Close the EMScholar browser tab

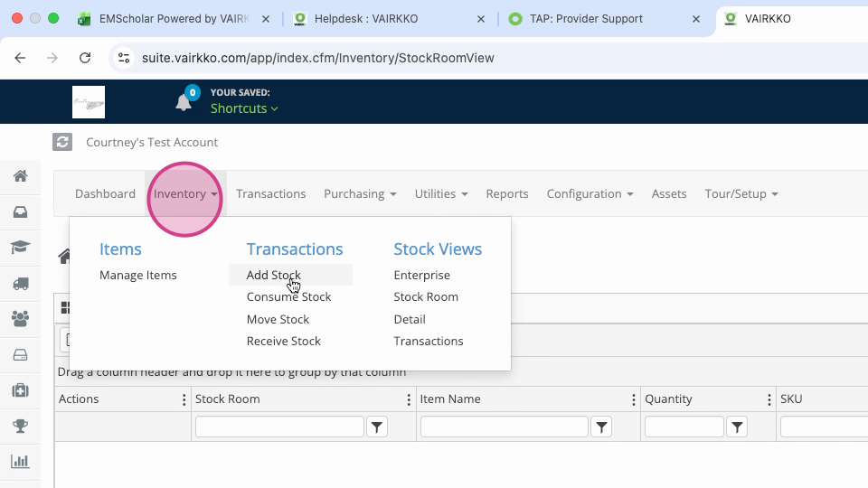pos(266,19)
